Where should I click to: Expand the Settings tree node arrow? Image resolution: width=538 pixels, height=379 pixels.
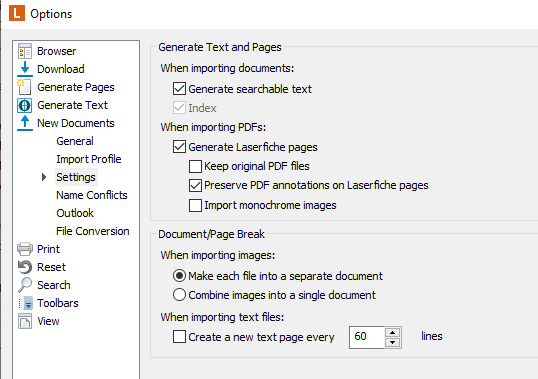pyautogui.click(x=44, y=177)
